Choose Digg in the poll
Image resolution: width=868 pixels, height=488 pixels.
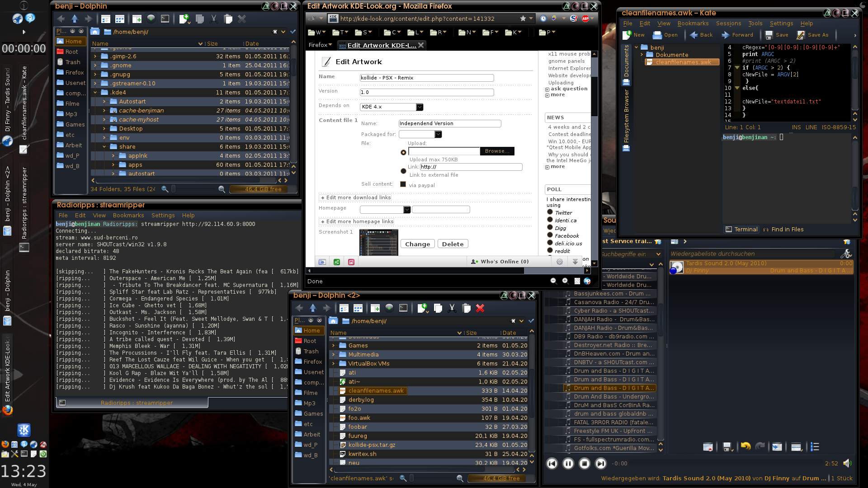550,227
